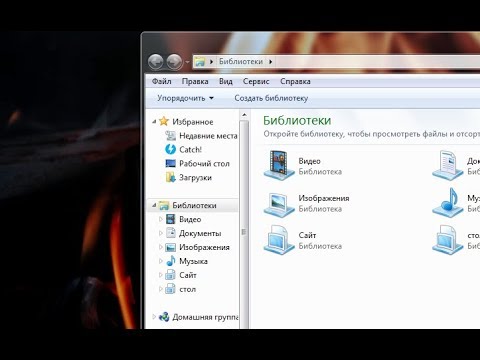This screenshot has width=480, height=360.
Task: Select the Сайт library large icon
Action: tap(279, 240)
